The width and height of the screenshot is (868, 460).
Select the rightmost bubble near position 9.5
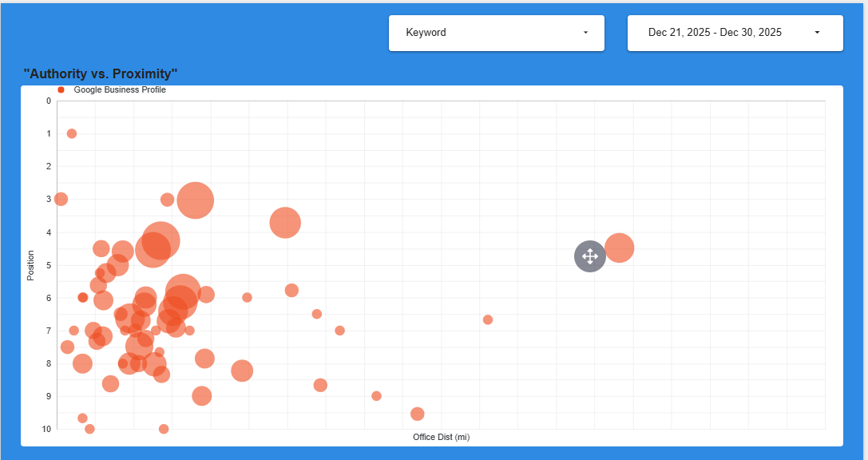point(417,414)
